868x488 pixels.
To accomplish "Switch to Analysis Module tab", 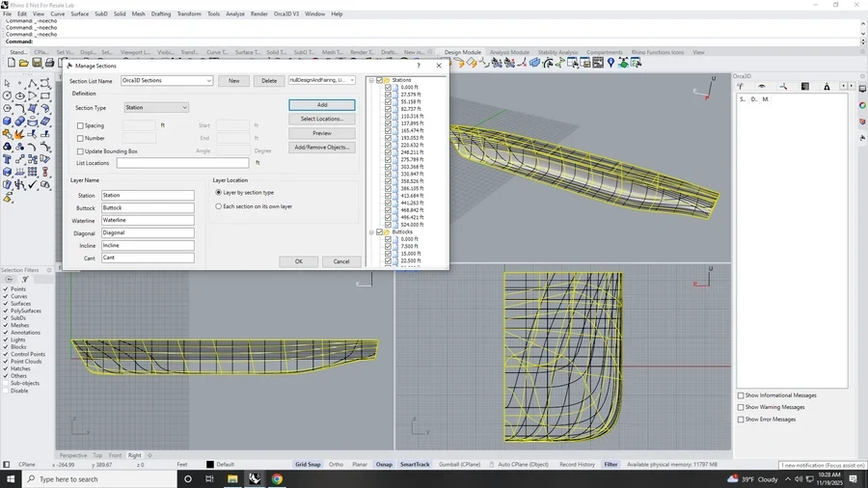I will (509, 53).
